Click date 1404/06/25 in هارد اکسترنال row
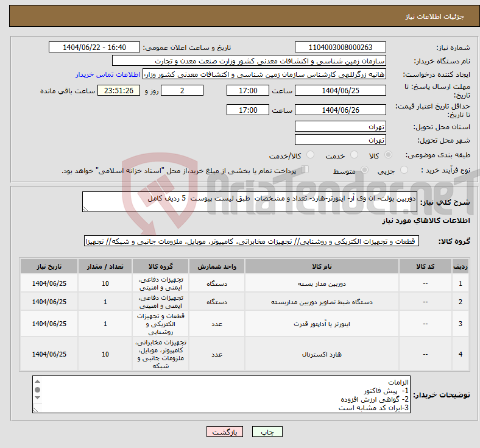 click(49, 354)
